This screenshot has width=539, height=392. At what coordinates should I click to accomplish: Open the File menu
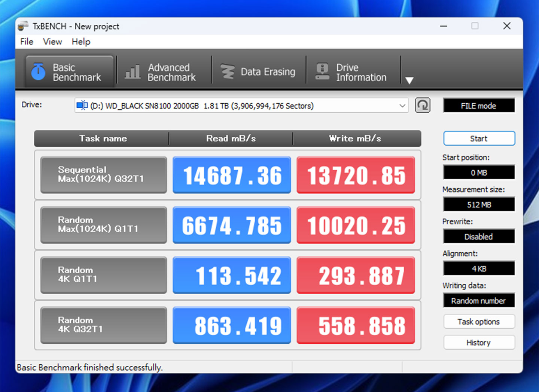tap(26, 42)
